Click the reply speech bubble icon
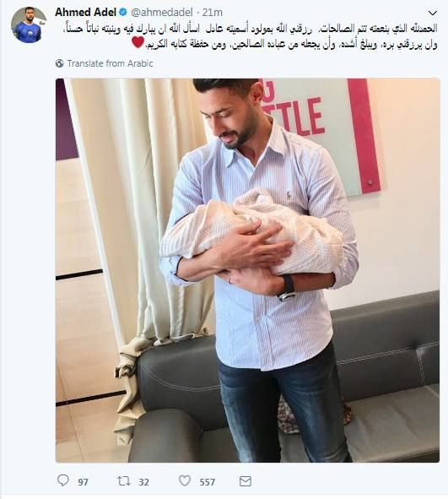The image size is (448, 499). (62, 480)
